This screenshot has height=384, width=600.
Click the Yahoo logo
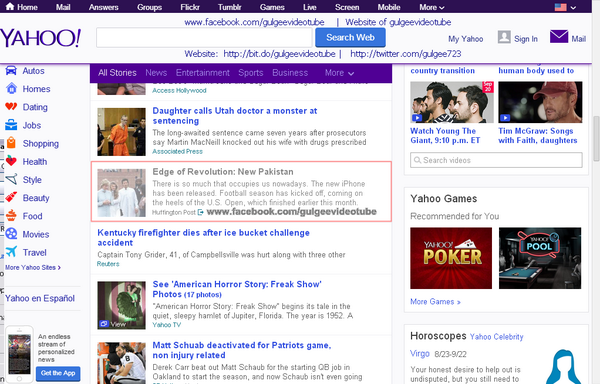[x=41, y=38]
